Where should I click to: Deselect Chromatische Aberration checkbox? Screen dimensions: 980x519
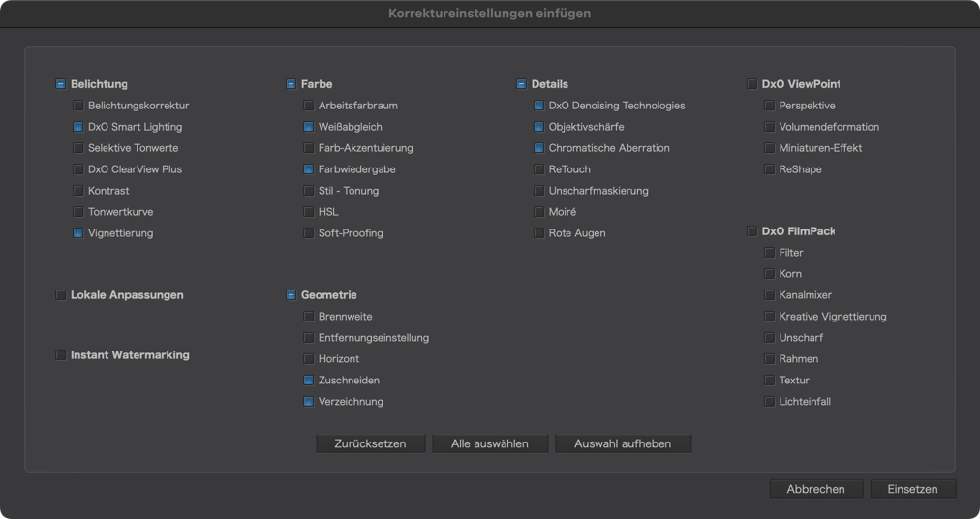(x=538, y=148)
